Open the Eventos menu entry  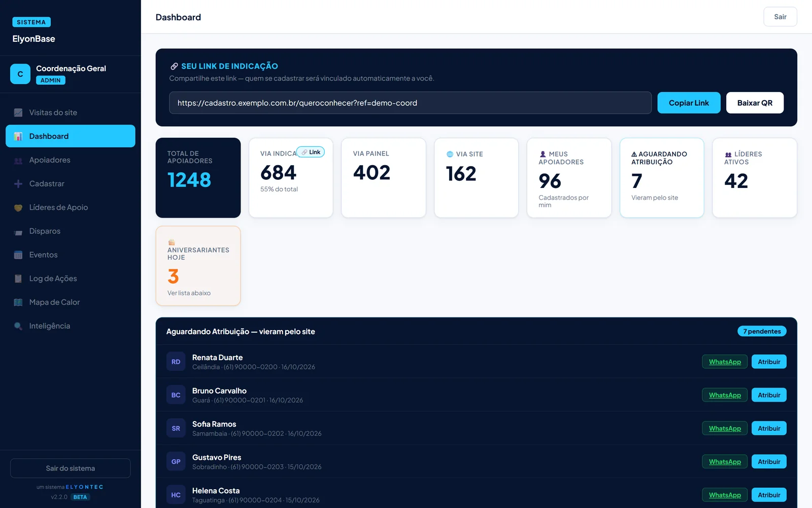71,255
